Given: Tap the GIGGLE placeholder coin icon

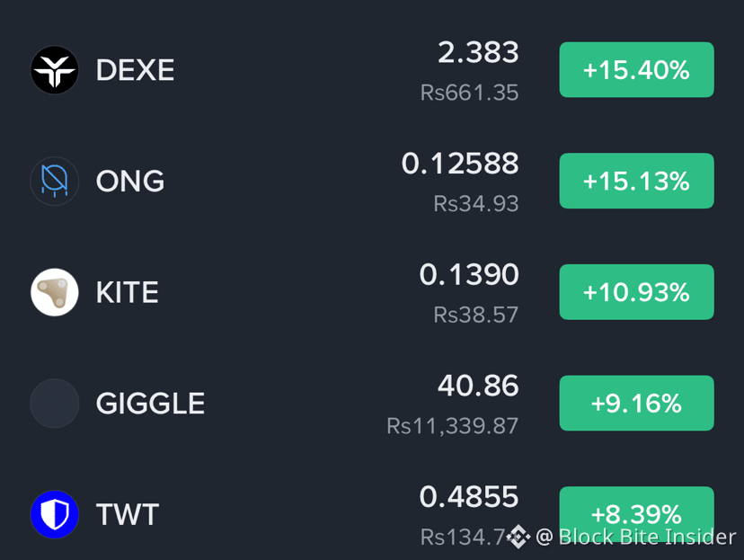Looking at the screenshot, I should tap(55, 403).
